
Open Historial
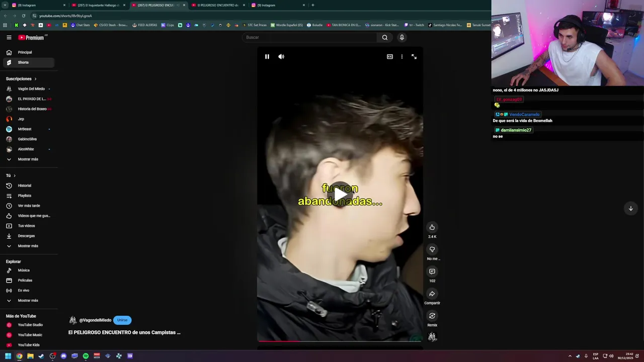pyautogui.click(x=29, y=186)
